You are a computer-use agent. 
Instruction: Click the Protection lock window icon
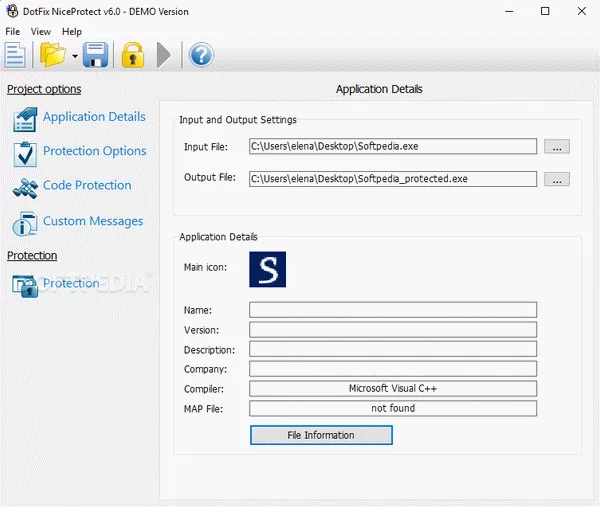[x=25, y=286]
